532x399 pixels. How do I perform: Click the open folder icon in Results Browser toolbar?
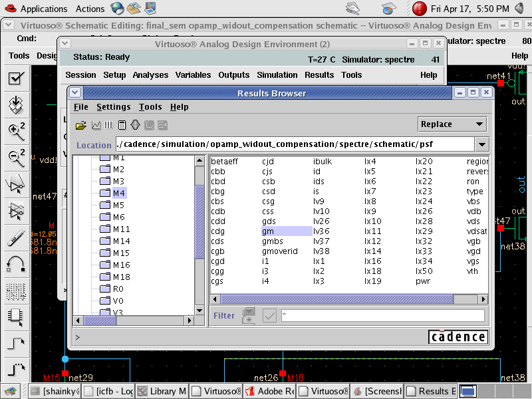click(x=80, y=126)
